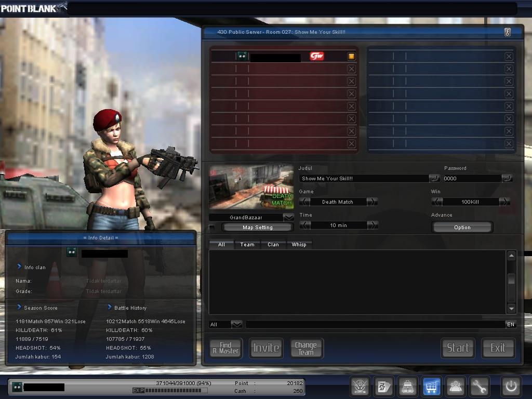This screenshot has height=399, width=532.
Task: Open the PB mission cards icon
Action: pyautogui.click(x=384, y=386)
